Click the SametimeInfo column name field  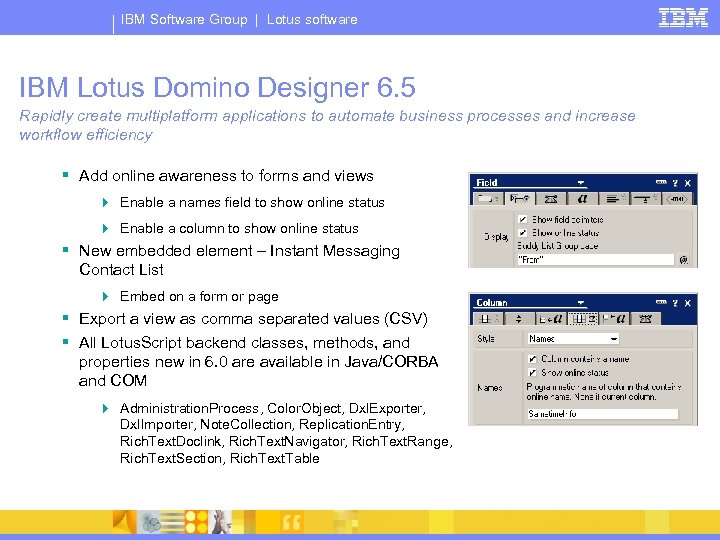pos(602,414)
